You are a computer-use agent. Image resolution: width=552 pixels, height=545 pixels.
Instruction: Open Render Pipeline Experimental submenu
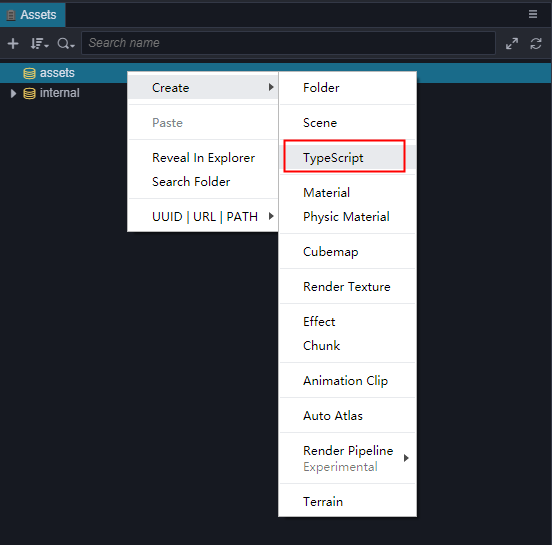[347, 458]
